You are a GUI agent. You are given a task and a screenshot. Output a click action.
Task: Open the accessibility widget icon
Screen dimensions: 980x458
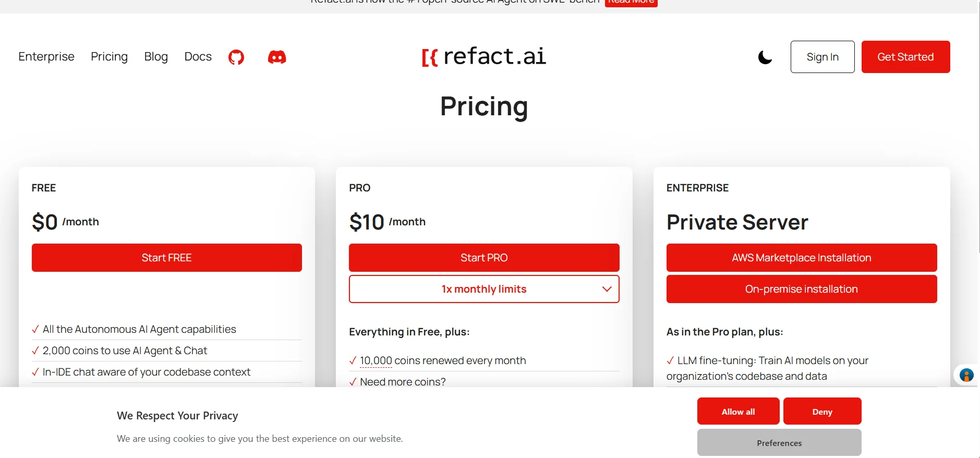pos(966,375)
